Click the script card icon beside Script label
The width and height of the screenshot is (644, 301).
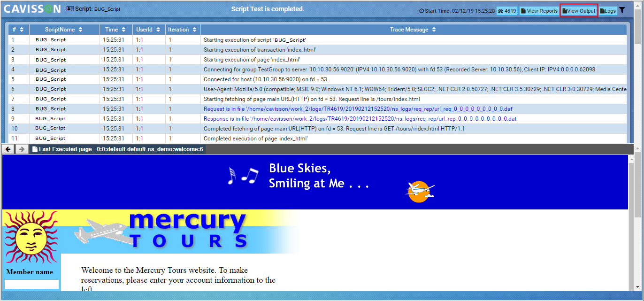click(x=70, y=9)
